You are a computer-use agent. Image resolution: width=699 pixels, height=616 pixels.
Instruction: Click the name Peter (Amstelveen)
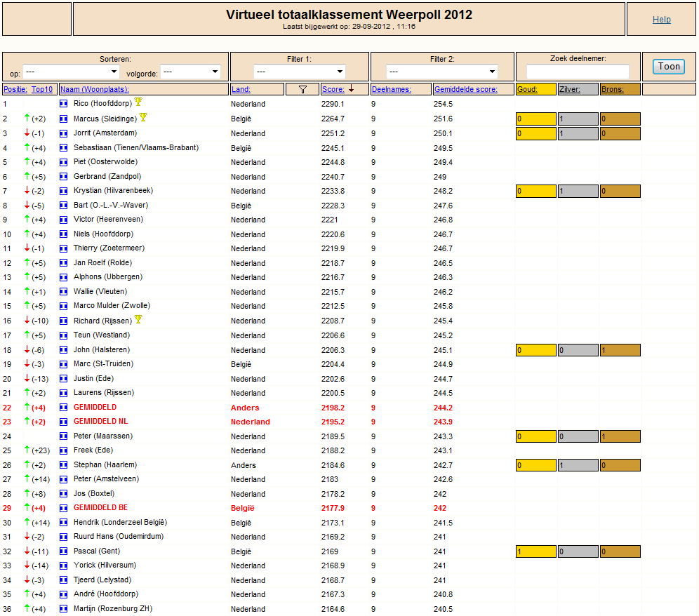pos(106,479)
